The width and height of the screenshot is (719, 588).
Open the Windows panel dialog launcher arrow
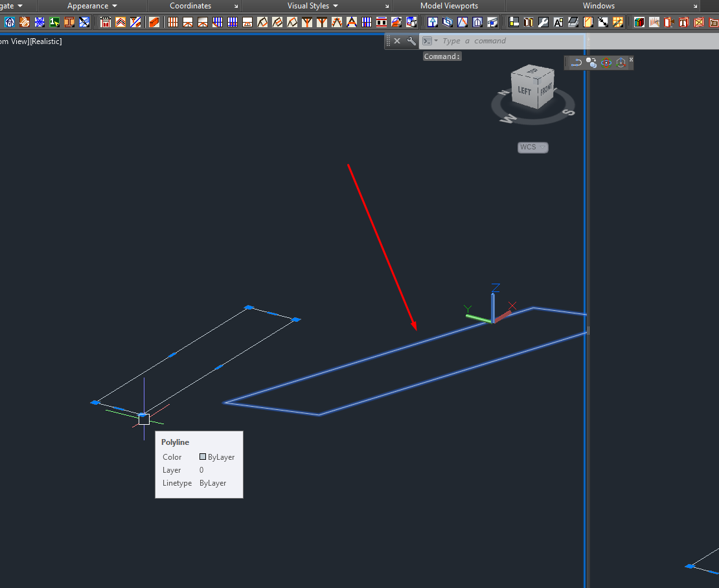(695, 6)
